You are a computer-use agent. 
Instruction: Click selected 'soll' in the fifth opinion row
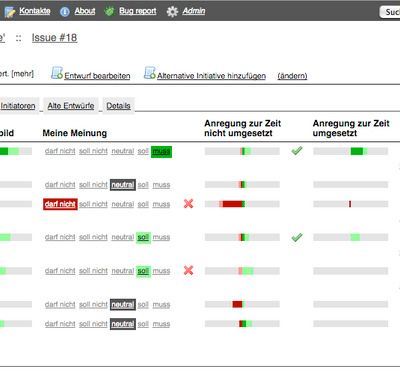(143, 271)
